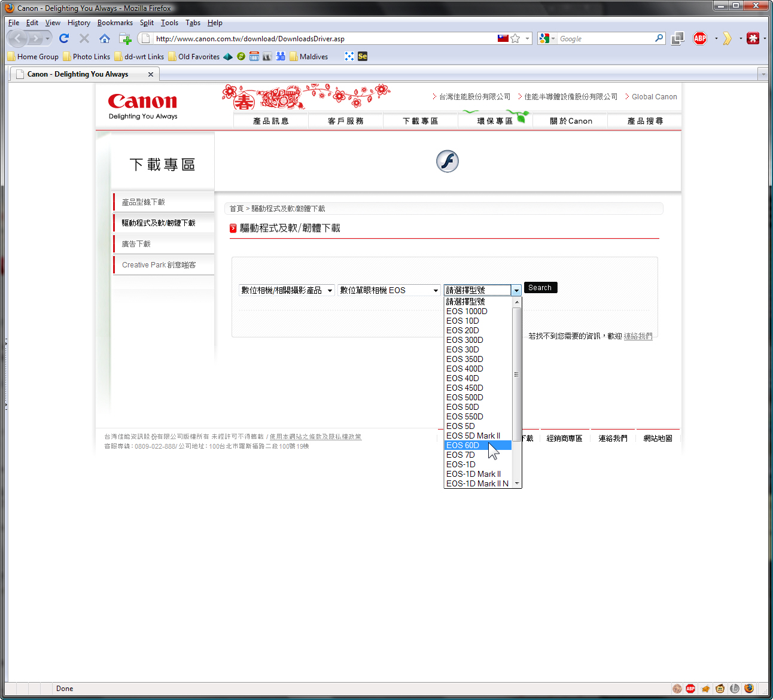Viewport: 773px width, 700px height.
Task: Click the Google search magnifier icon
Action: click(x=659, y=38)
